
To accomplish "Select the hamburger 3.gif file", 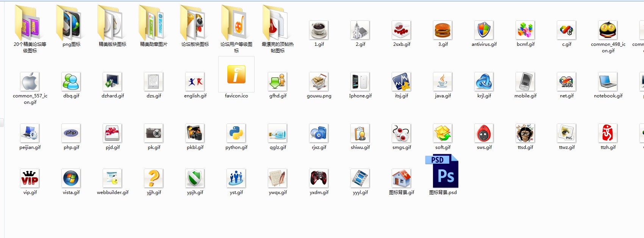I will pos(443,30).
